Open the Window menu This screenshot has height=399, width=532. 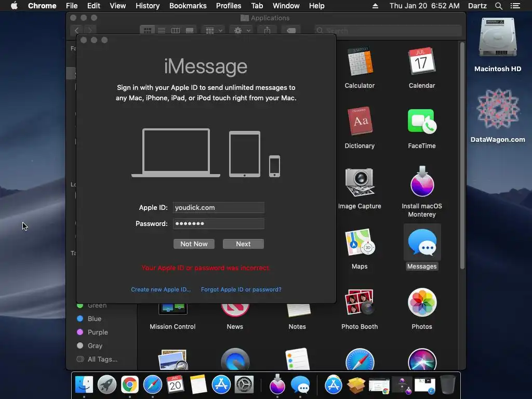pyautogui.click(x=286, y=6)
